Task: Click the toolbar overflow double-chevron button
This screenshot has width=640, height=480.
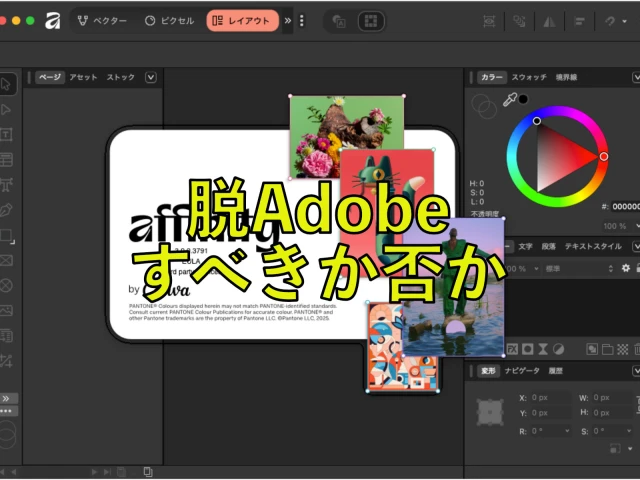Action: coord(288,20)
